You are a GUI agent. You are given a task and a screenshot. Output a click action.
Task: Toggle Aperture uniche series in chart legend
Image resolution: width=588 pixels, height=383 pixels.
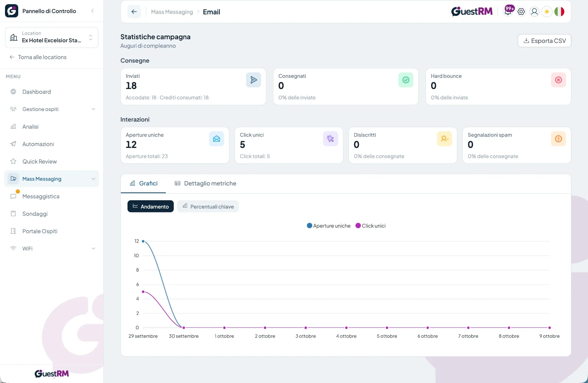(329, 226)
